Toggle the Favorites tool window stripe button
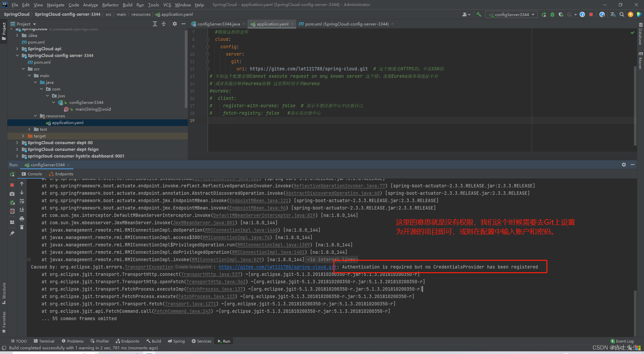The width and height of the screenshot is (644, 354). pyautogui.click(x=4, y=322)
